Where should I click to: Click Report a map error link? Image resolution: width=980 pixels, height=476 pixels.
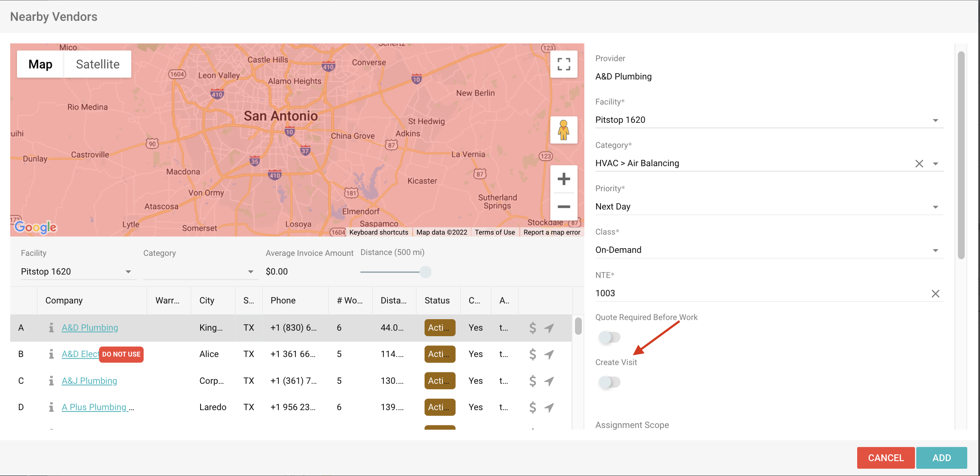(552, 232)
